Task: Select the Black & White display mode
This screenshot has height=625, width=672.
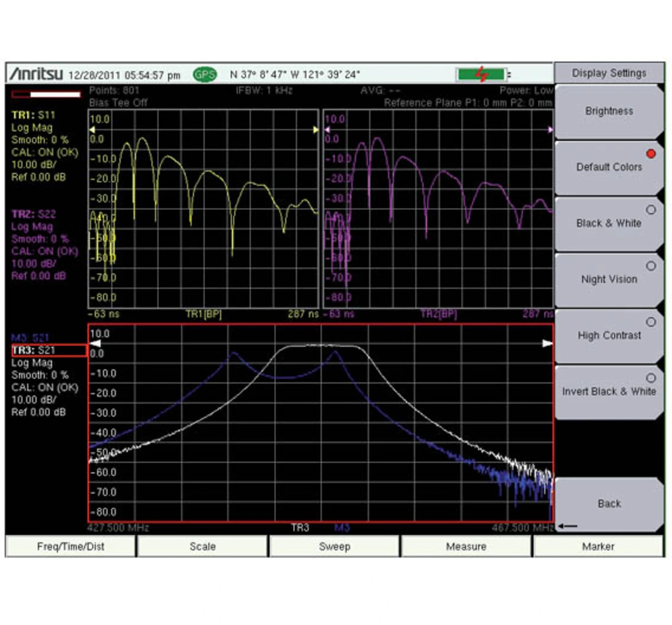Action: tap(609, 223)
